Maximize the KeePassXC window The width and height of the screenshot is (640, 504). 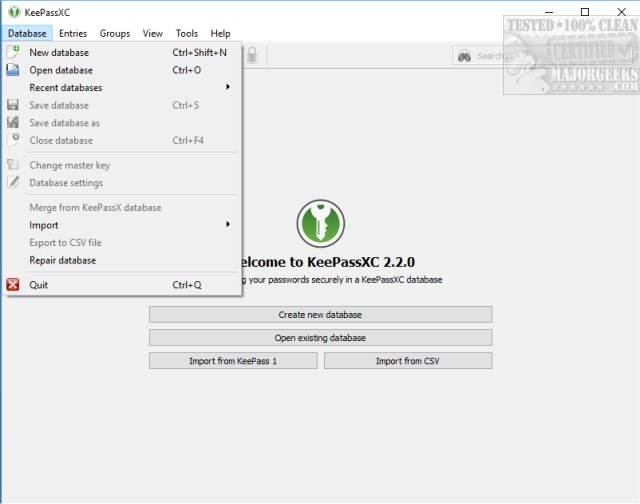pyautogui.click(x=584, y=12)
